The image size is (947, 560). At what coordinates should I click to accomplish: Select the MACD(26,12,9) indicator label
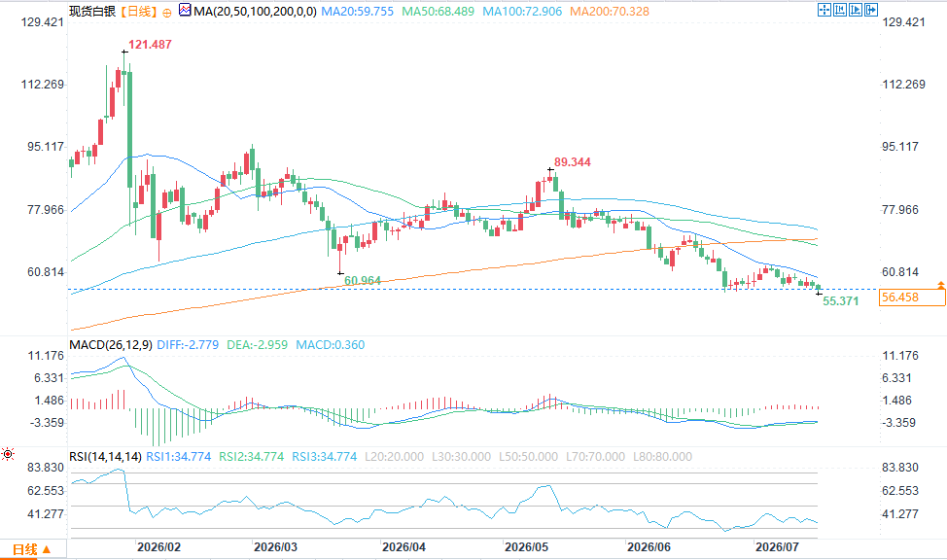(x=111, y=345)
